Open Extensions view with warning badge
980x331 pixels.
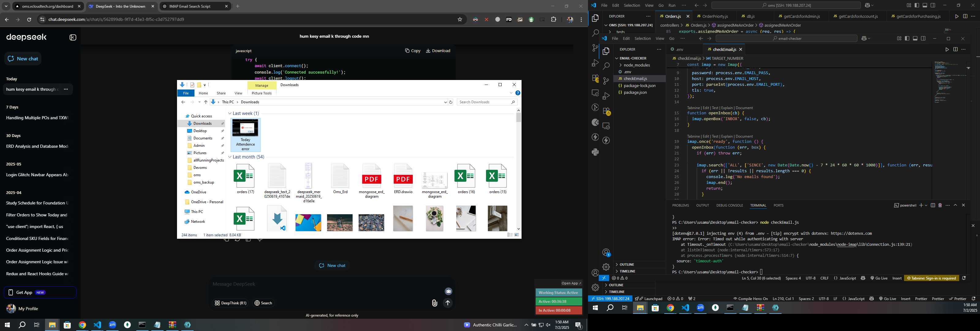(x=606, y=111)
